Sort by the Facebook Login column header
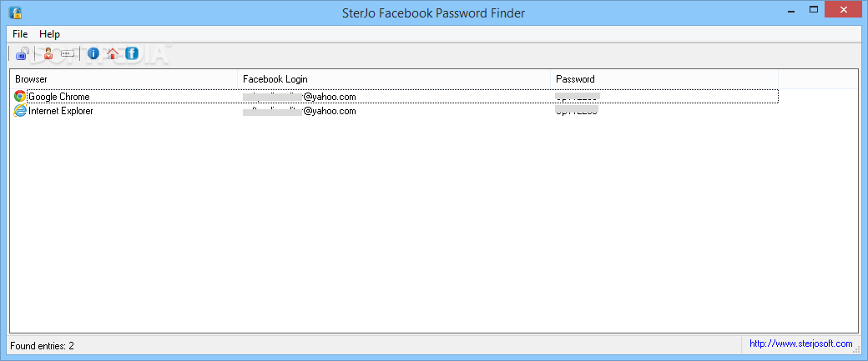Image resolution: width=868 pixels, height=361 pixels. [393, 79]
